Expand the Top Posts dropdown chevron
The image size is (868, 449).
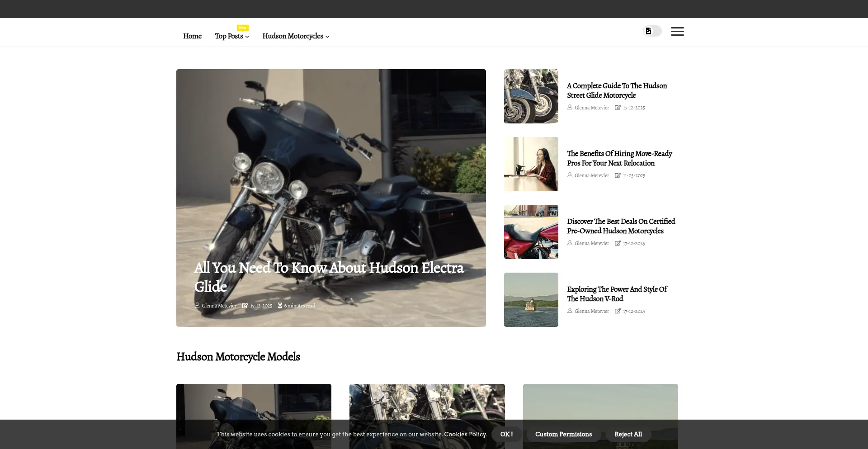pos(247,37)
